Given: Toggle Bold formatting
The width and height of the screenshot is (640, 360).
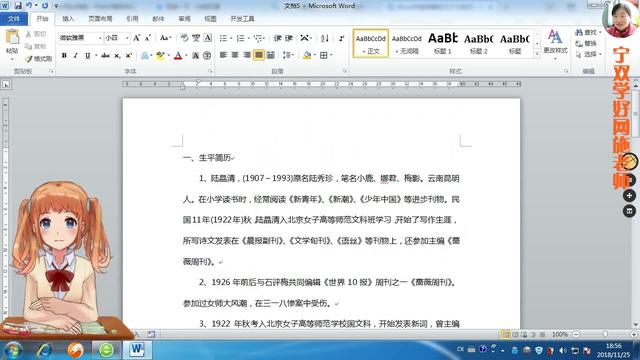Looking at the screenshot, I should coord(64,56).
